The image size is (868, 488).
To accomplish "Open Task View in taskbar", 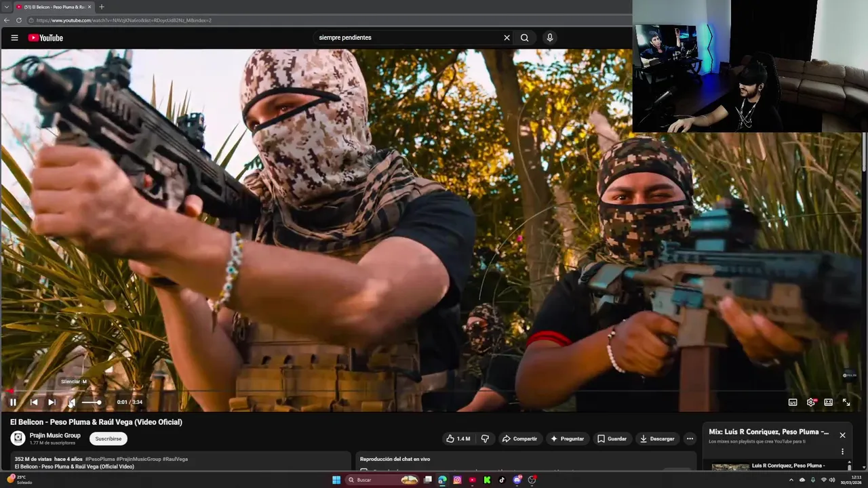I will click(428, 480).
